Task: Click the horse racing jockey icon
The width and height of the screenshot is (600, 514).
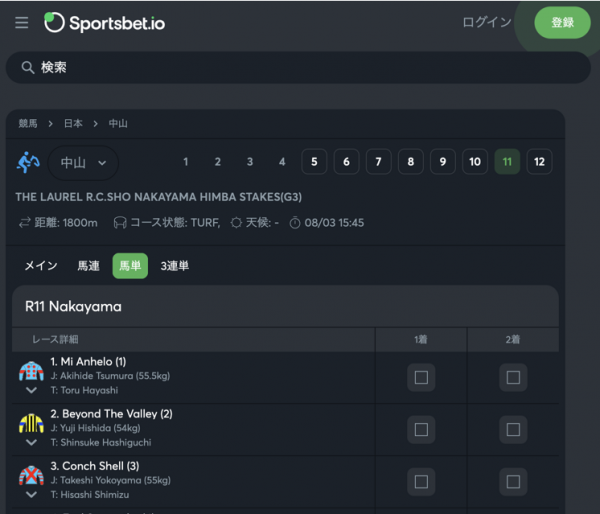Action: coord(28,162)
